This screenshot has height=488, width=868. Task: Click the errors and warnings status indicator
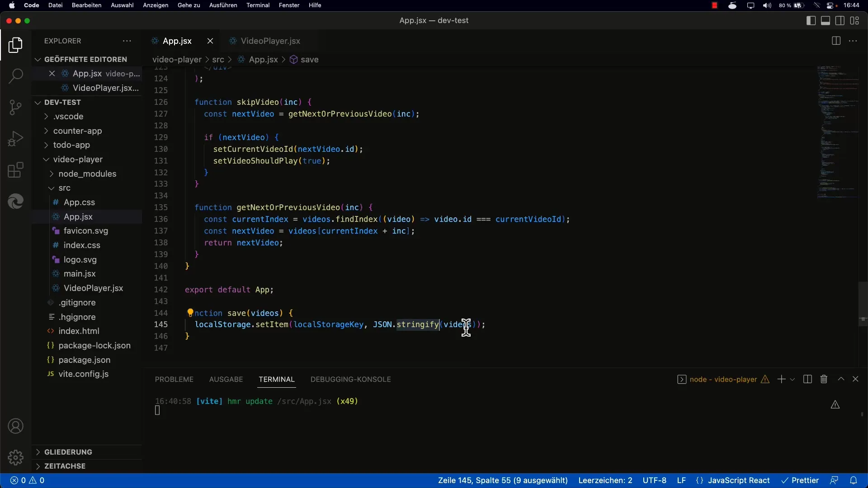[x=27, y=480]
